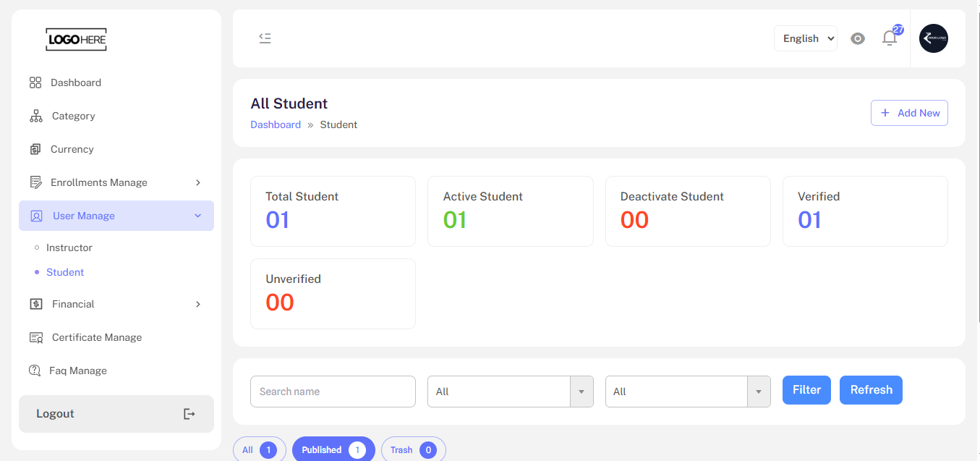This screenshot has height=461, width=980.
Task: Select the Instructor submenu item
Action: click(69, 248)
